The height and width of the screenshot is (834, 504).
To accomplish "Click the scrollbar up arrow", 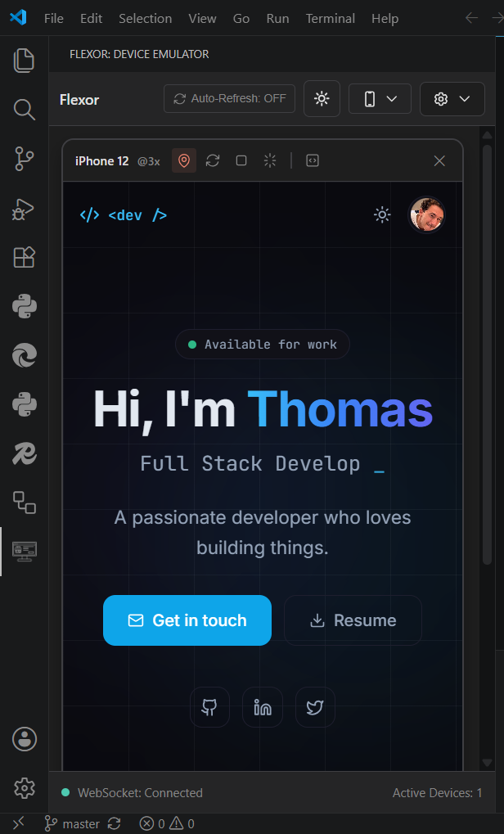I will [487, 134].
